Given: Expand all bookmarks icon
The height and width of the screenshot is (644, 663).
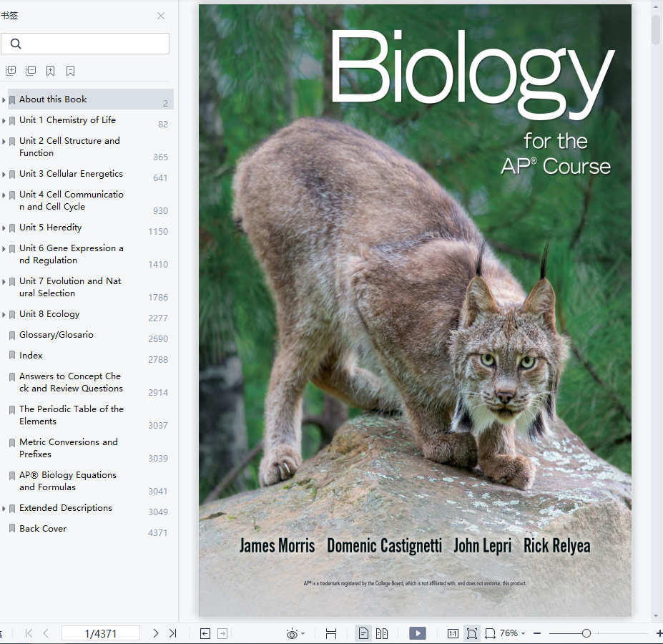Looking at the screenshot, I should pyautogui.click(x=11, y=71).
